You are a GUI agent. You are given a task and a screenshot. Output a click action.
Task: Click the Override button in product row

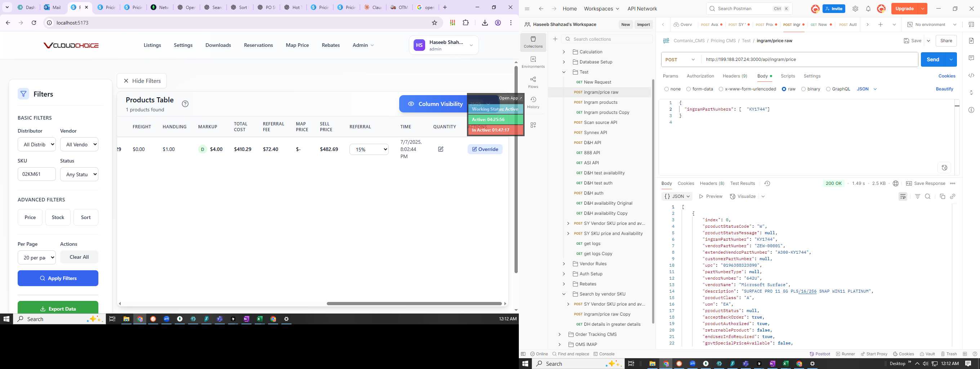click(485, 149)
